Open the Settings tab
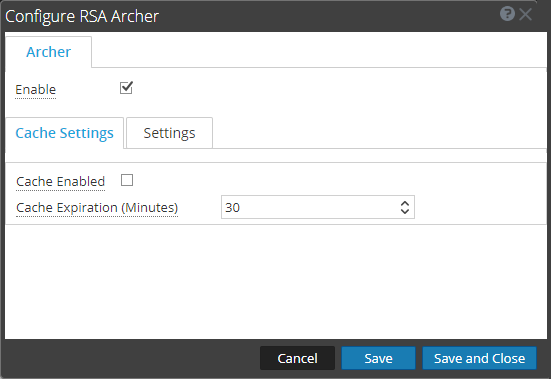551x379 pixels. (169, 133)
